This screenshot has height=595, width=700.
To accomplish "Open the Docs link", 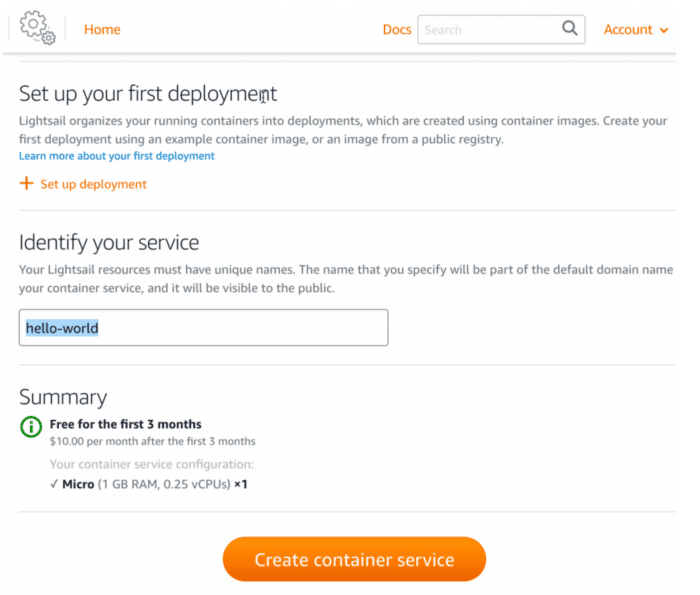I will click(396, 30).
